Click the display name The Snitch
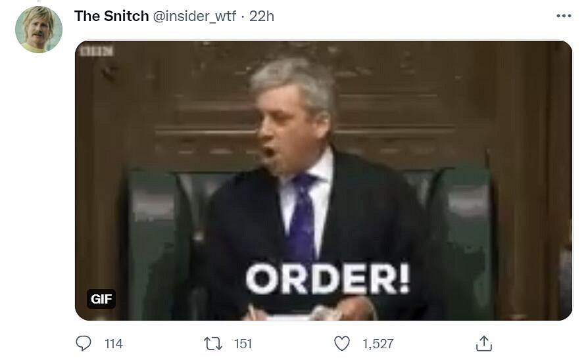Image resolution: width=588 pixels, height=364 pixels. 111,16
